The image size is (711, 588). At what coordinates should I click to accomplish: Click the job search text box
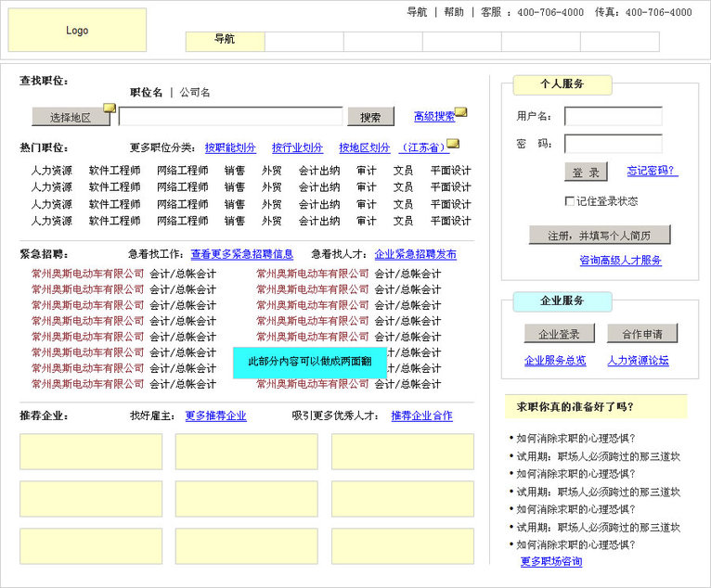click(230, 117)
